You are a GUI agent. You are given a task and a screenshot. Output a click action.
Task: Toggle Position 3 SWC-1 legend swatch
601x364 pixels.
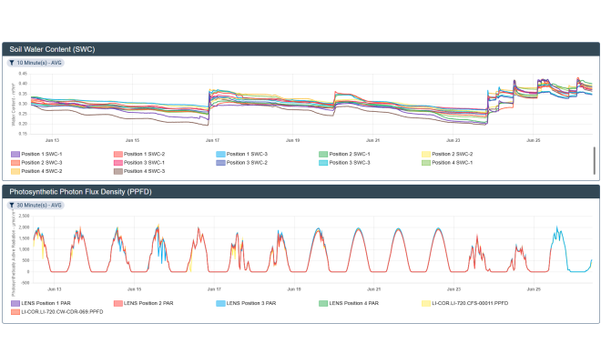[118, 163]
